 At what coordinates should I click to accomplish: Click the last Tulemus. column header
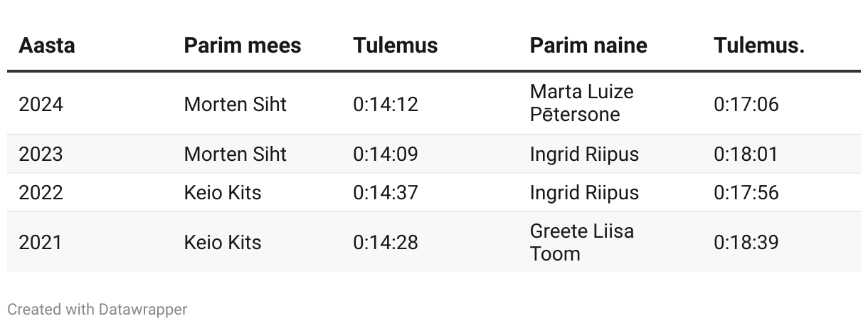(759, 46)
